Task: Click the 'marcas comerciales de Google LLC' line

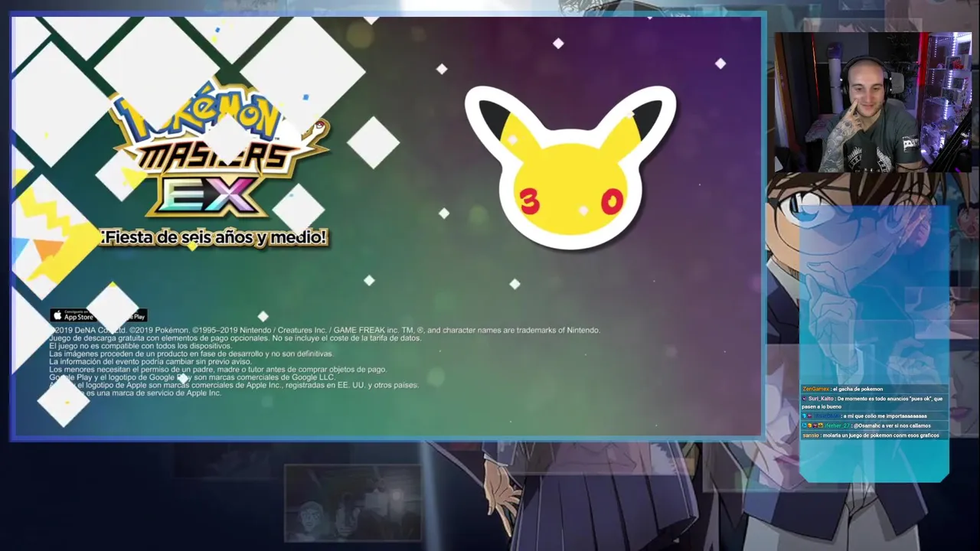Action: click(192, 377)
